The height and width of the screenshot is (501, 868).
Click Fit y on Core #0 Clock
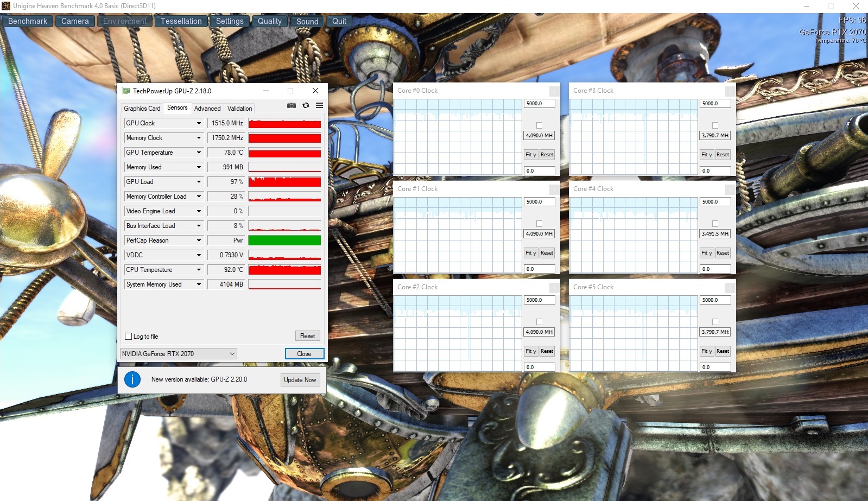[531, 155]
